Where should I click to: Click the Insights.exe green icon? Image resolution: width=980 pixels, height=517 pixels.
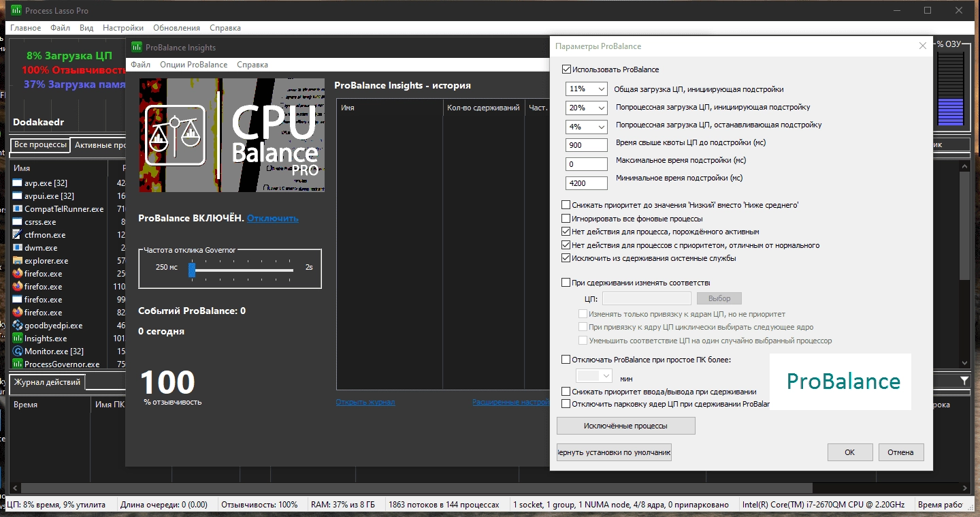pyautogui.click(x=18, y=338)
